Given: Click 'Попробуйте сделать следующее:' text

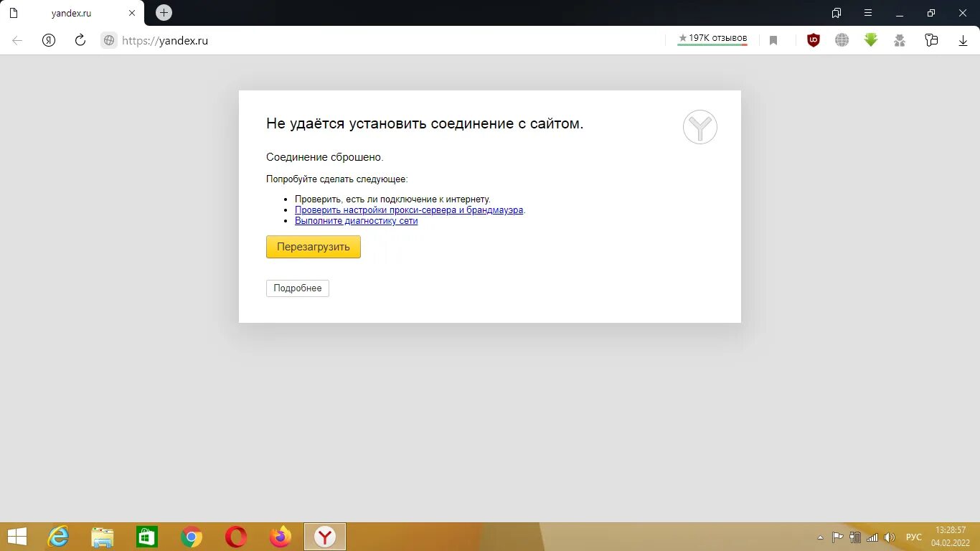Looking at the screenshot, I should [x=337, y=179].
